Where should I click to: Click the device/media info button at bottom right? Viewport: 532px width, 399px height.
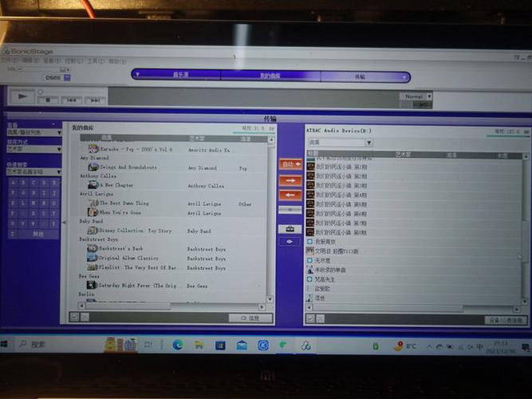pos(506,320)
